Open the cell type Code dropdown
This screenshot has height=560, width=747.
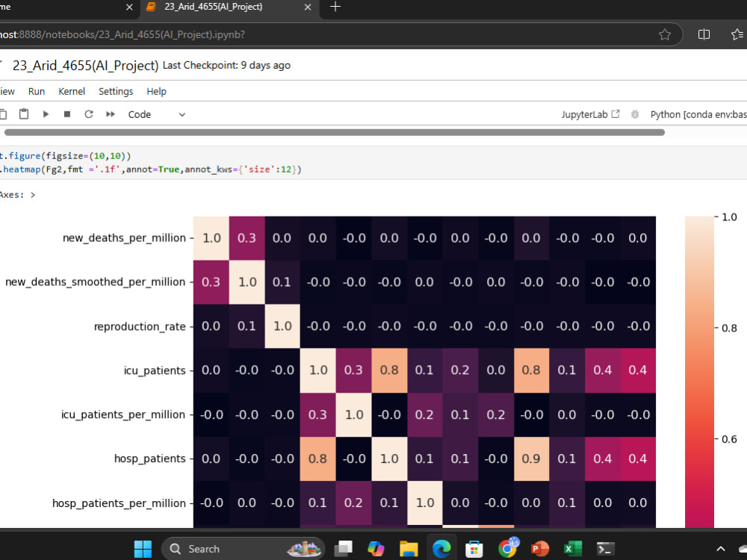pyautogui.click(x=156, y=114)
